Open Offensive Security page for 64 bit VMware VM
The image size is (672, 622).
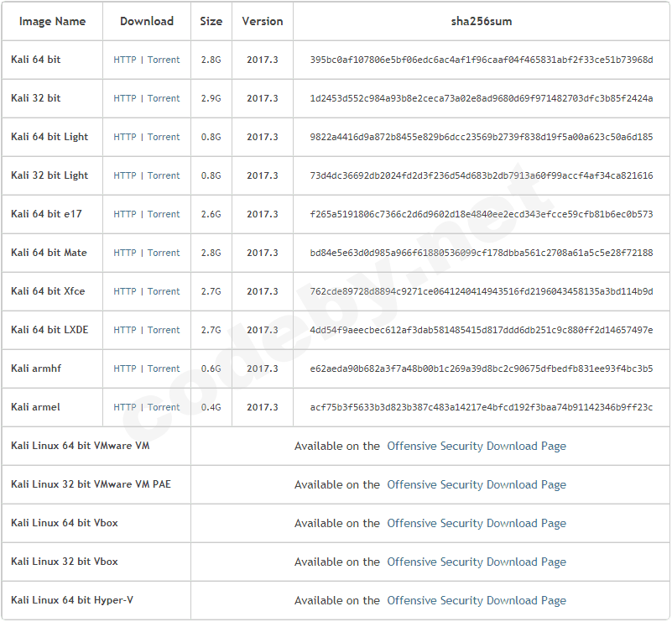coord(476,446)
